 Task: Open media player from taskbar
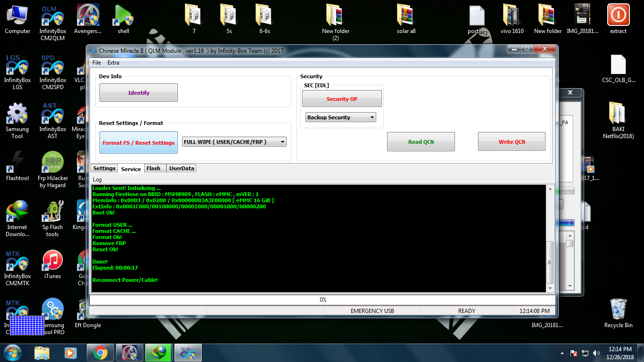click(70, 353)
